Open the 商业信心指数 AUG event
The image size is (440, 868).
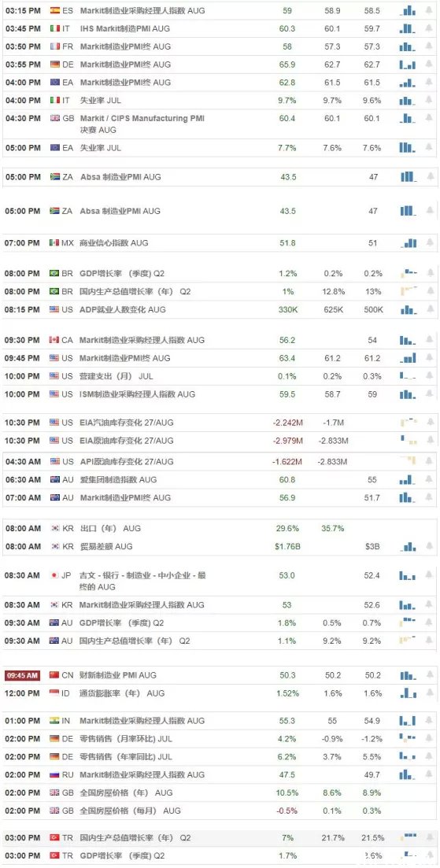(x=113, y=243)
